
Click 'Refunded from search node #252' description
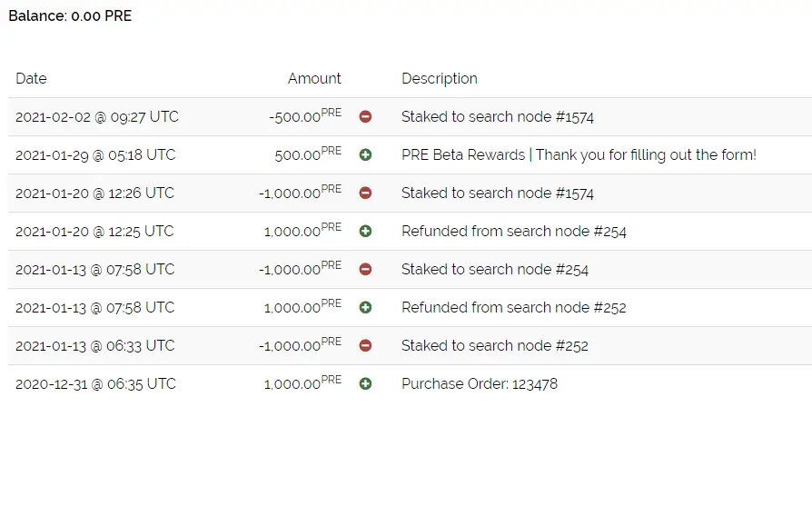pyautogui.click(x=514, y=308)
